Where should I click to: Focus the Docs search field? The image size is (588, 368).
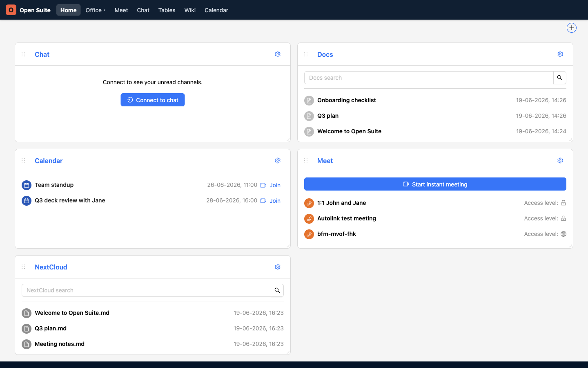pos(429,78)
